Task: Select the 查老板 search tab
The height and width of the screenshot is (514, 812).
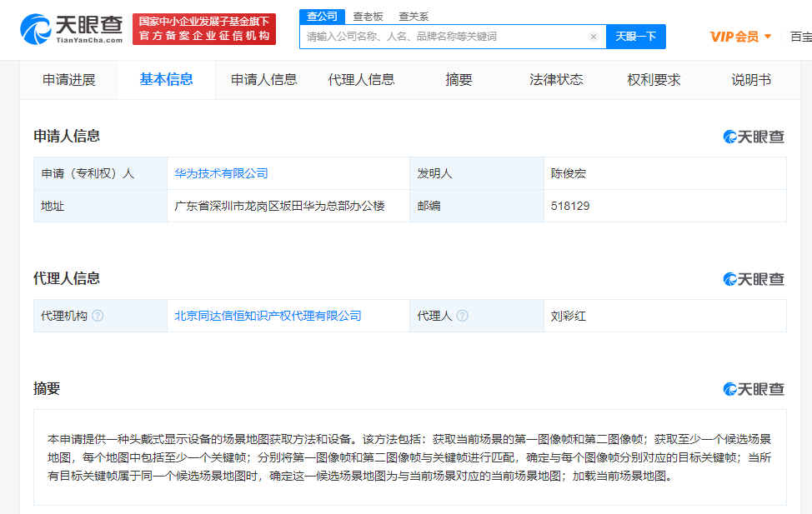Action: (368, 17)
